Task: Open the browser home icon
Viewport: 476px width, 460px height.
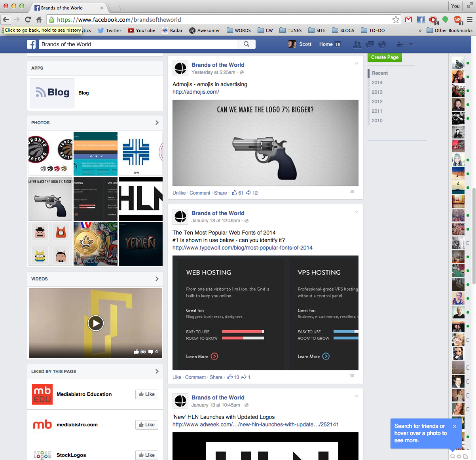Action: coord(39,19)
